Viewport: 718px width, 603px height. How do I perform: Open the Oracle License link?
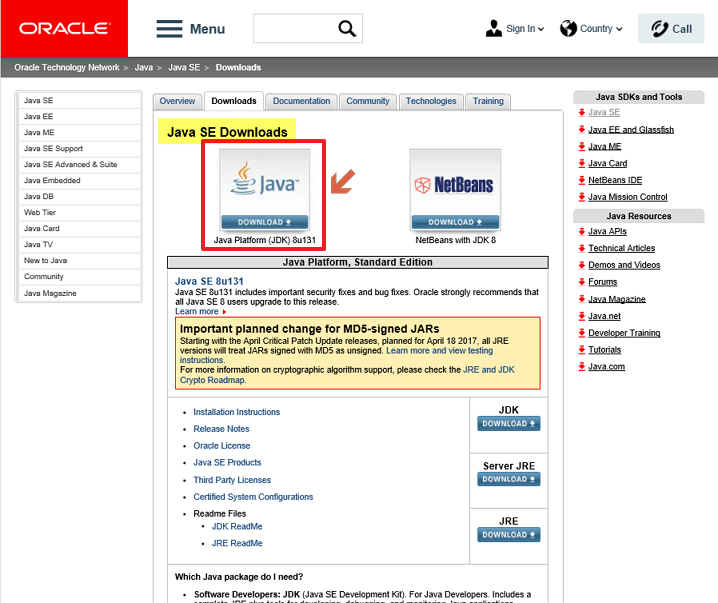(222, 446)
